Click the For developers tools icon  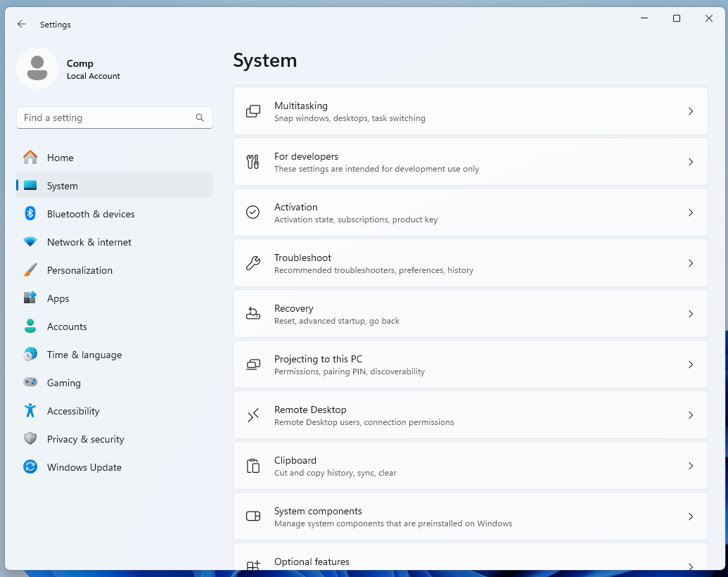(x=253, y=162)
